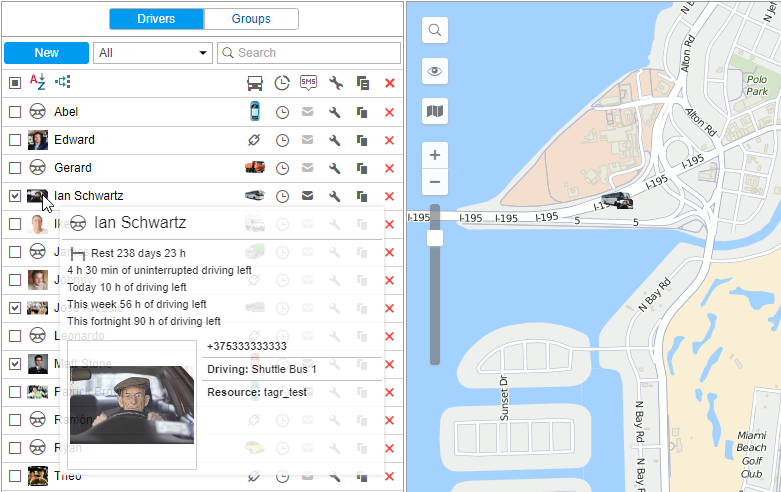Image resolution: width=781 pixels, height=492 pixels.
Task: Click Edward's unbound link icon
Action: pyautogui.click(x=254, y=140)
